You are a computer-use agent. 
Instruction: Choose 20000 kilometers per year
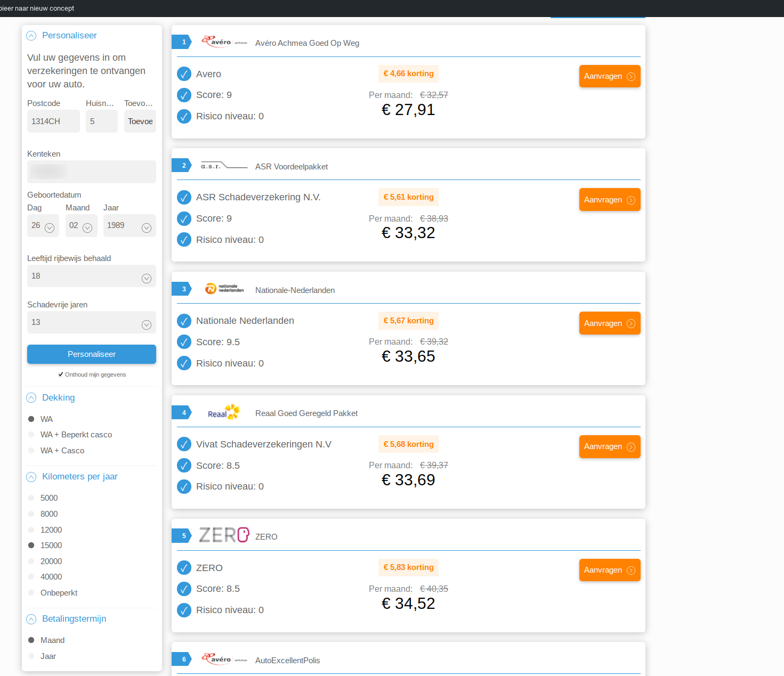(31, 561)
